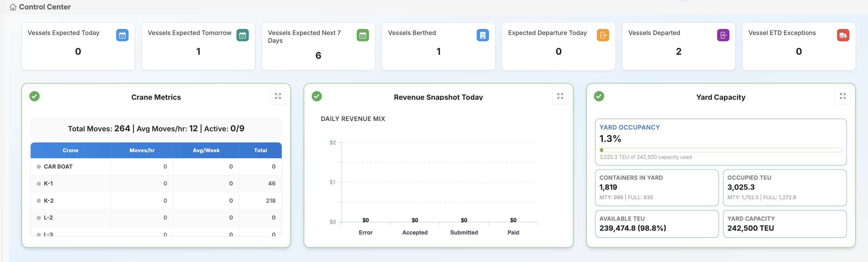Click the purple Vessels Departed icon
The width and height of the screenshot is (868, 262).
point(723,35)
